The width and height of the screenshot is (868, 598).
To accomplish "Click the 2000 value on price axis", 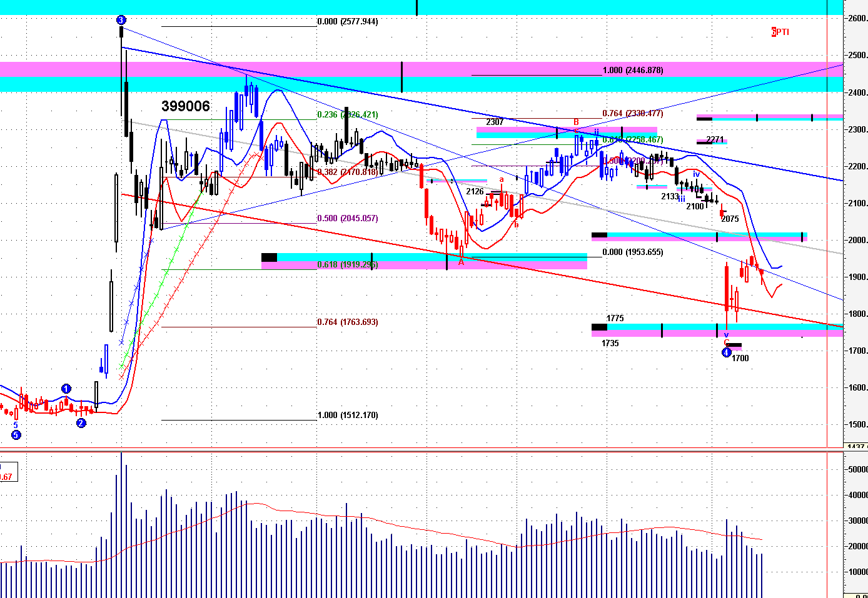I will pyautogui.click(x=857, y=240).
